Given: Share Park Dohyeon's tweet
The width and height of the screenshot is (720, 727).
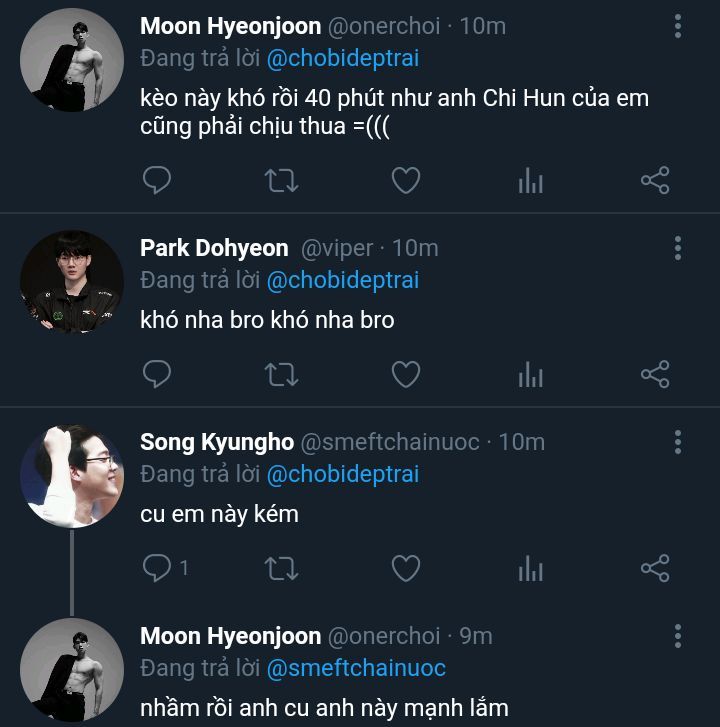Looking at the screenshot, I should pyautogui.click(x=655, y=375).
